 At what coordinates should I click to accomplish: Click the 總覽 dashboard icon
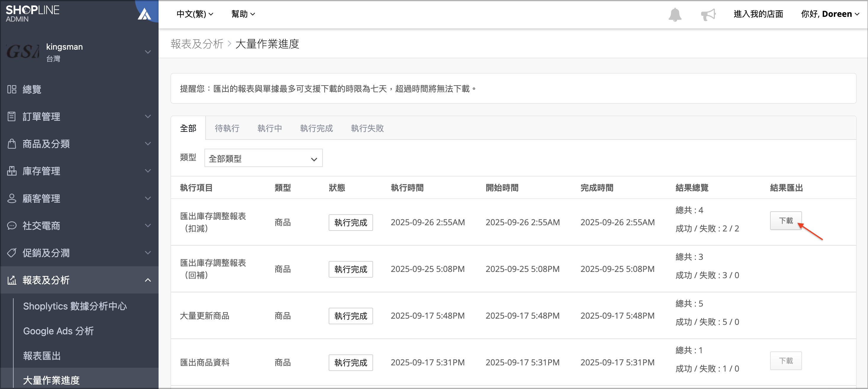[x=12, y=89]
